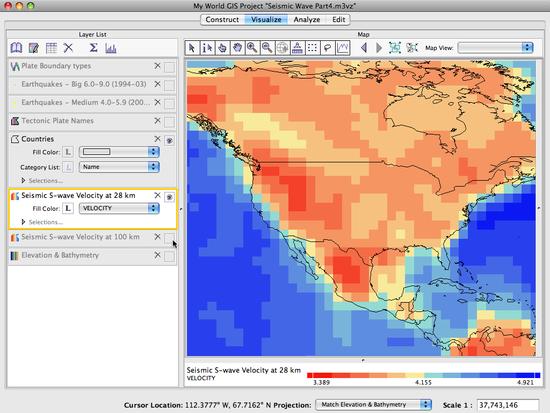Remove the Tectonic Plate Names layer
The height and width of the screenshot is (413, 550).
[x=157, y=120]
